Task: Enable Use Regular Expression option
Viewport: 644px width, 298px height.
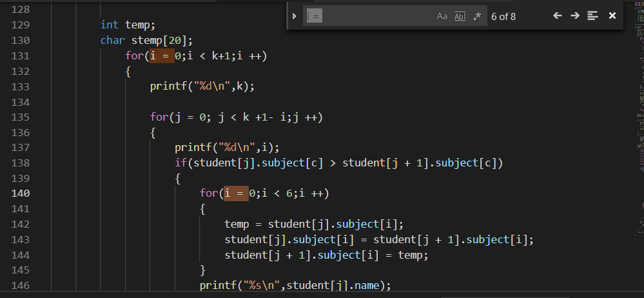Action: coord(477,16)
